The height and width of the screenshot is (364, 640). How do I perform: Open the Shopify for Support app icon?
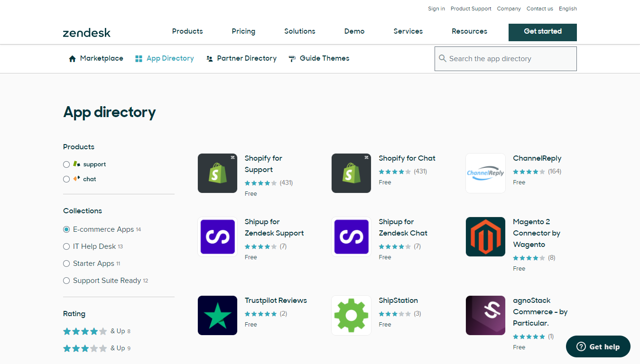tap(217, 173)
